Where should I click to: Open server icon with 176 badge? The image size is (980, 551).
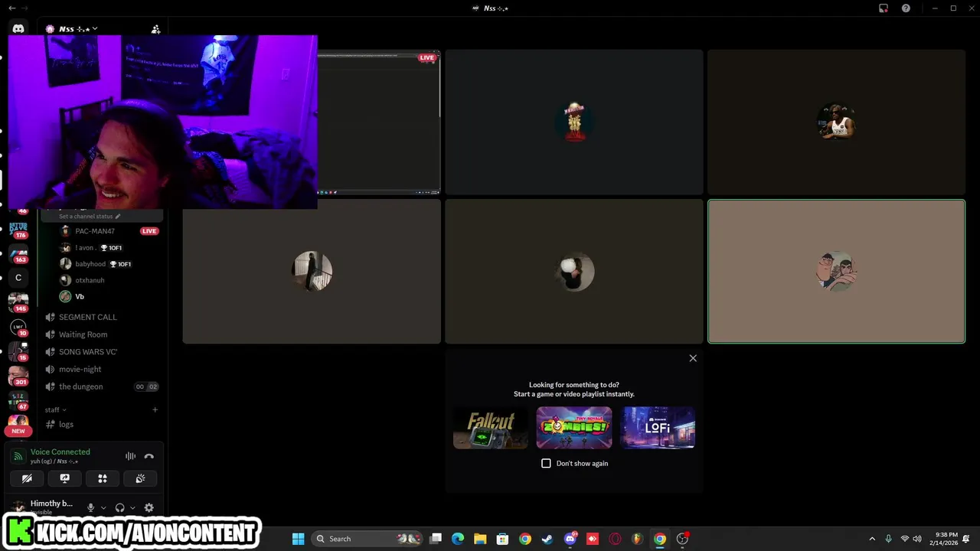point(18,230)
